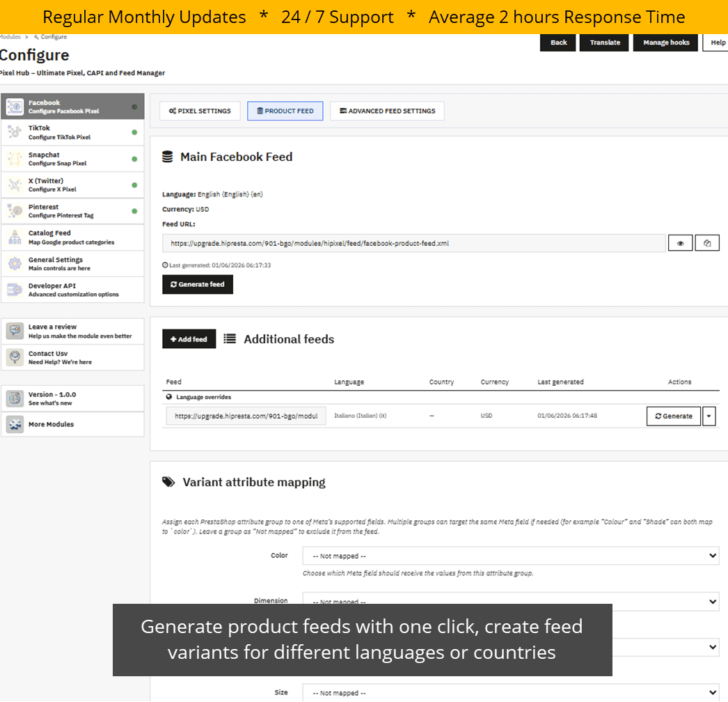The height and width of the screenshot is (702, 728).
Task: Click the More Modules icon
Action: pyautogui.click(x=15, y=424)
